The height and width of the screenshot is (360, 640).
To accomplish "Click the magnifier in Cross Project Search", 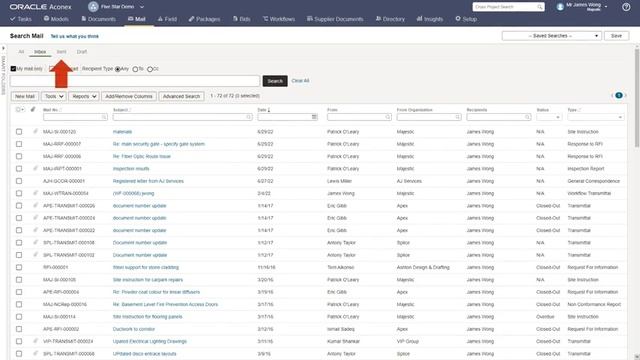I will tap(540, 7).
